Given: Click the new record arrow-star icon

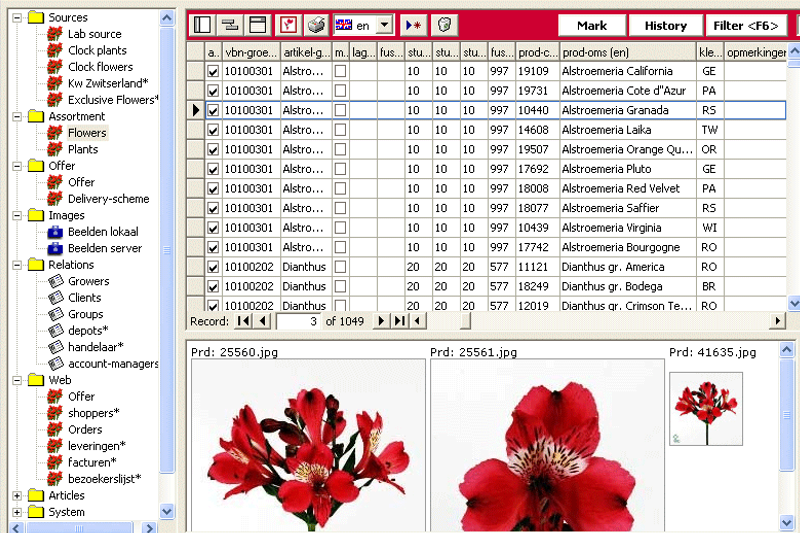Looking at the screenshot, I should pyautogui.click(x=413, y=25).
